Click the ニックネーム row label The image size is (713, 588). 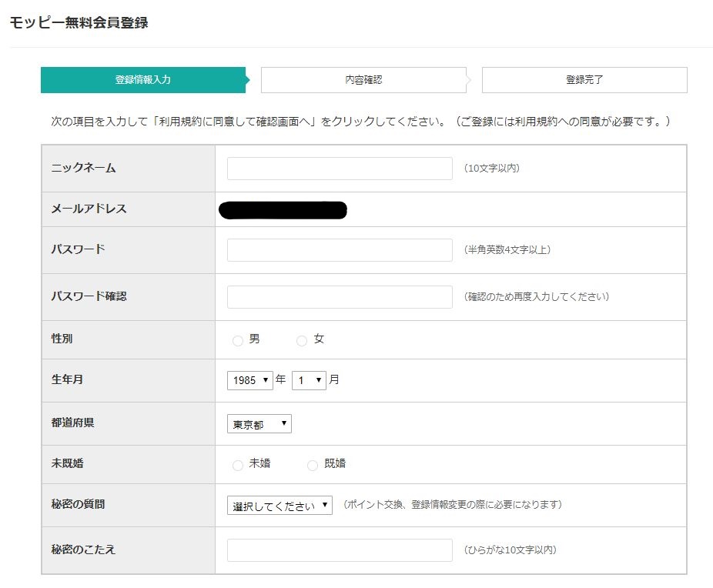point(84,168)
